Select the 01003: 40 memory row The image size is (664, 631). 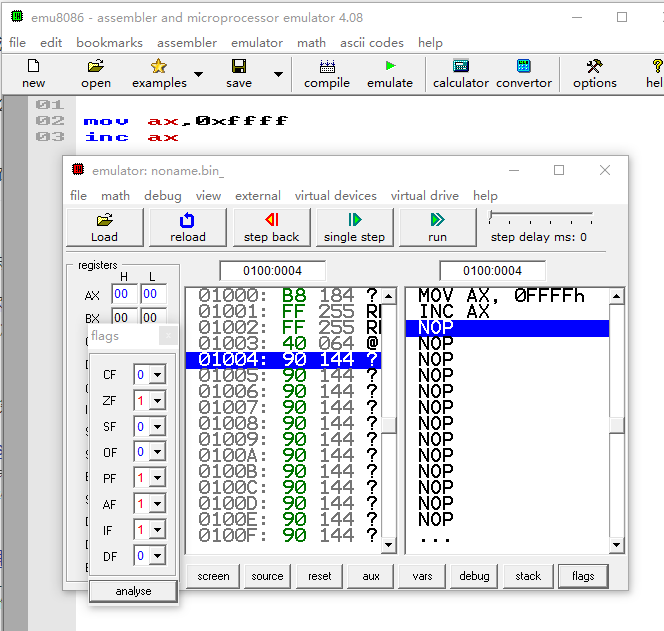(283, 343)
